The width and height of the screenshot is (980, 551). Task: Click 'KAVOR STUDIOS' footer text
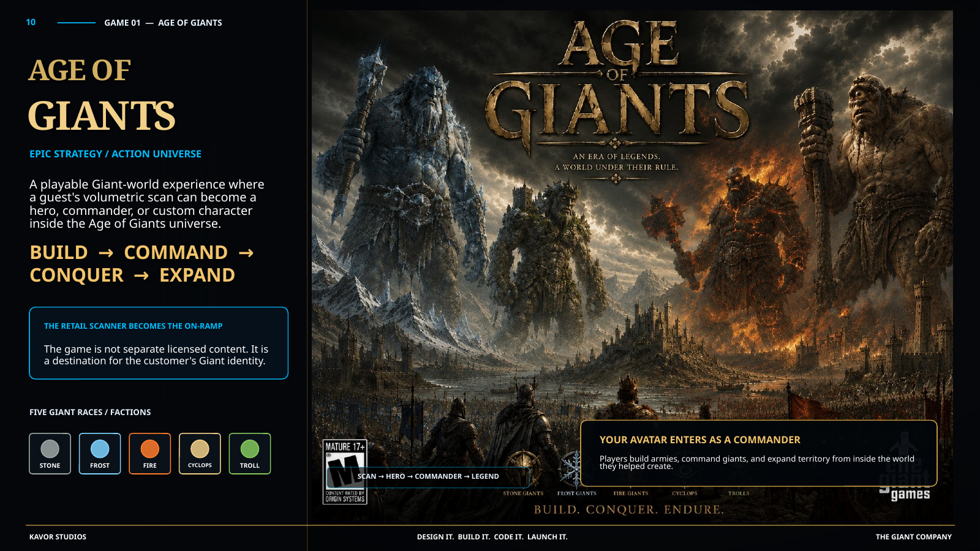58,537
